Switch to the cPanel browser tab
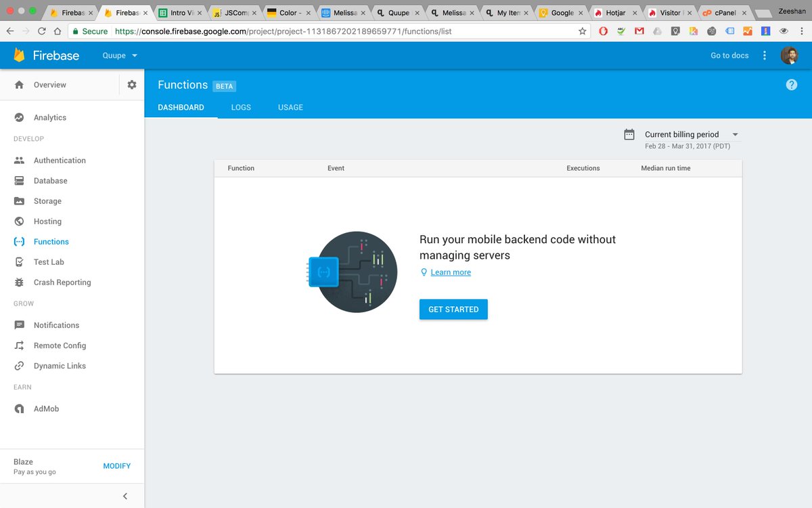Image resolution: width=812 pixels, height=508 pixels. [724, 12]
